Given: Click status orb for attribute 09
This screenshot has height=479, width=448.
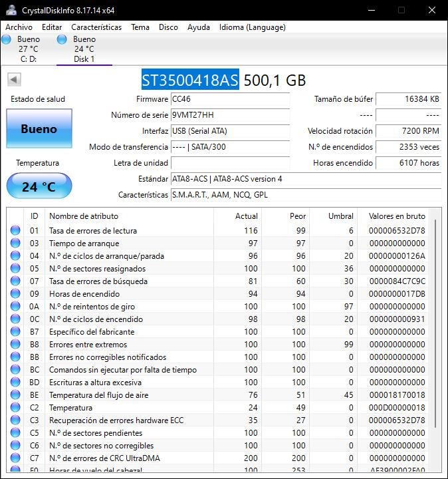Looking at the screenshot, I should (15, 293).
